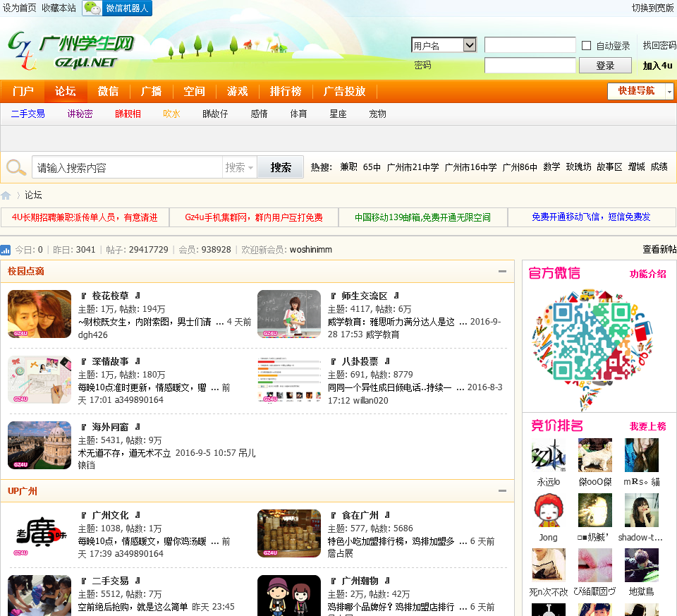This screenshot has height=616, width=677.
Task: Click avatar of user Jong
Action: (x=549, y=510)
